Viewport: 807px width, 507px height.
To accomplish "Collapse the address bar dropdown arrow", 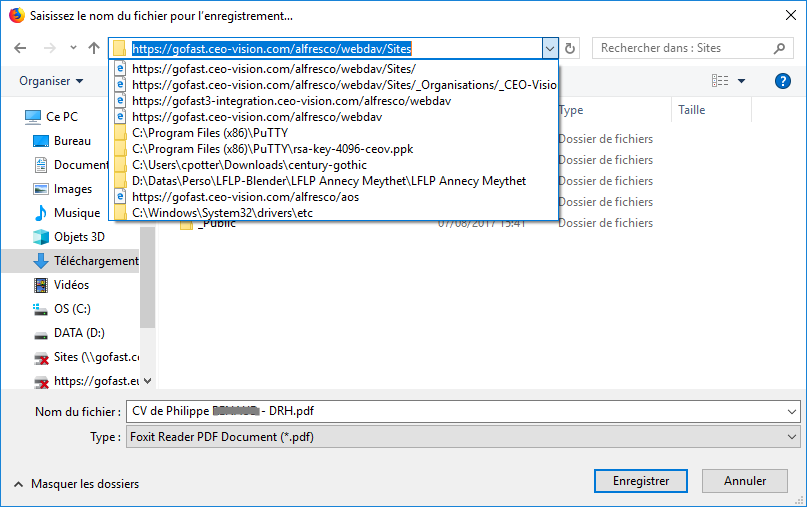I will point(549,48).
